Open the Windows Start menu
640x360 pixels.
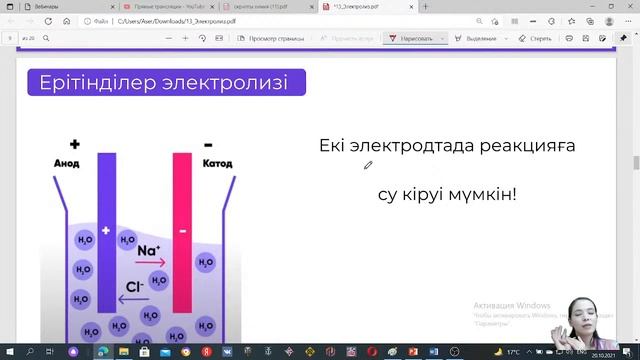10,351
